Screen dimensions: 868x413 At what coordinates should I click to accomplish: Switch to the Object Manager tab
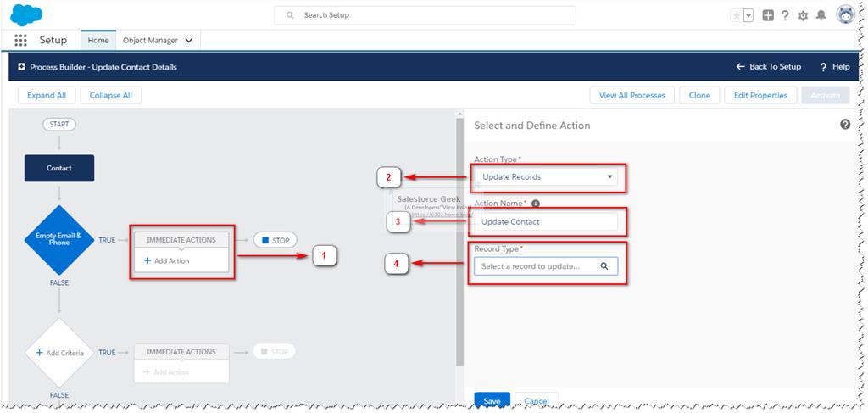coord(151,41)
